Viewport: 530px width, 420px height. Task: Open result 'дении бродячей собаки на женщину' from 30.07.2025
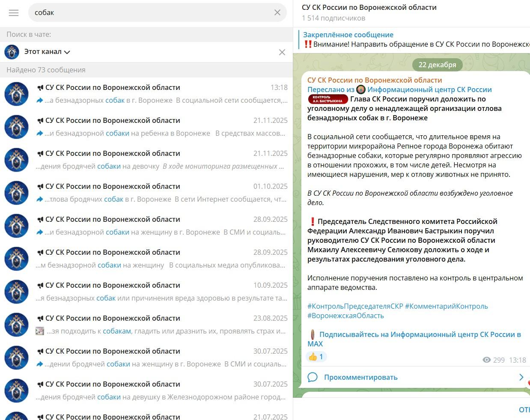click(146, 357)
